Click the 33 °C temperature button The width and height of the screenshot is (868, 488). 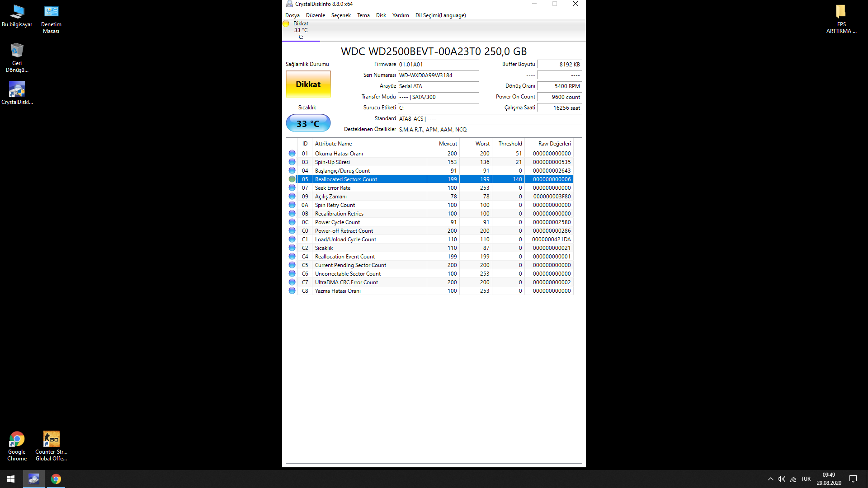pos(308,123)
